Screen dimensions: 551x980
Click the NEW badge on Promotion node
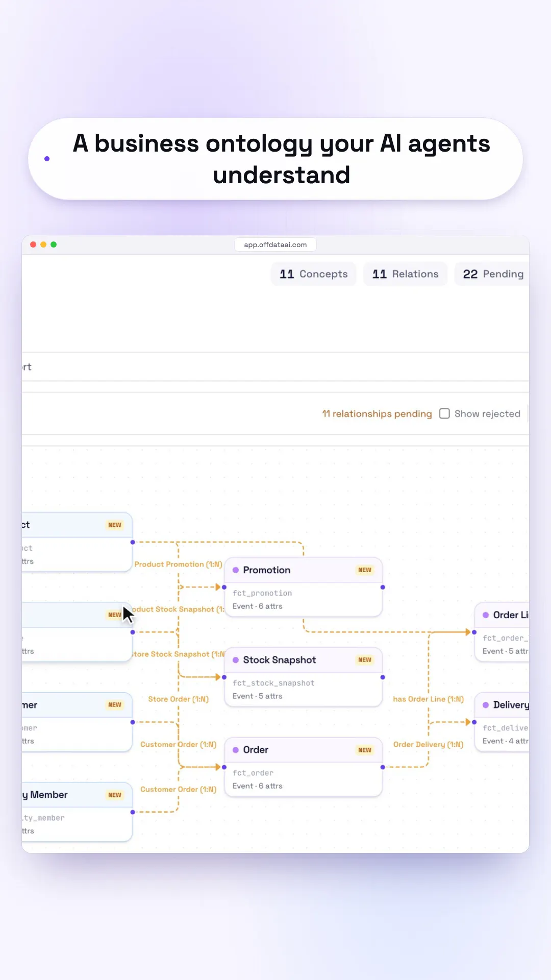pos(365,570)
